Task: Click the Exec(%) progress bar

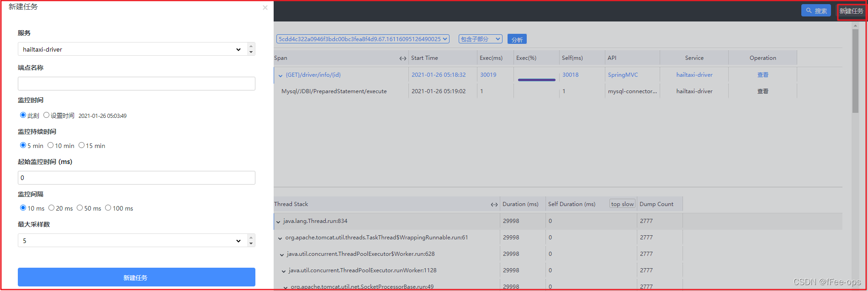Action: (536, 80)
